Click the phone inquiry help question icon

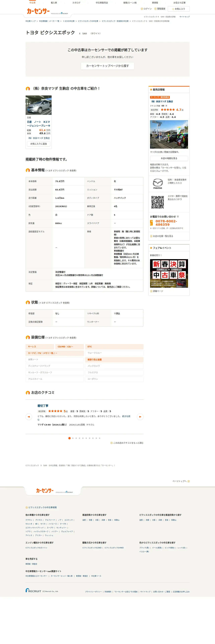[178, 217]
